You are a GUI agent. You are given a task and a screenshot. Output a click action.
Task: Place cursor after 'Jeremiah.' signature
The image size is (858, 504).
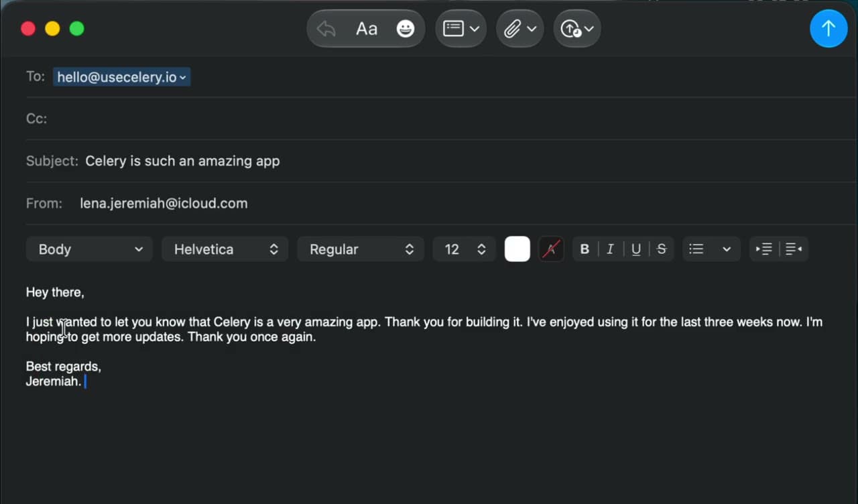pos(84,382)
